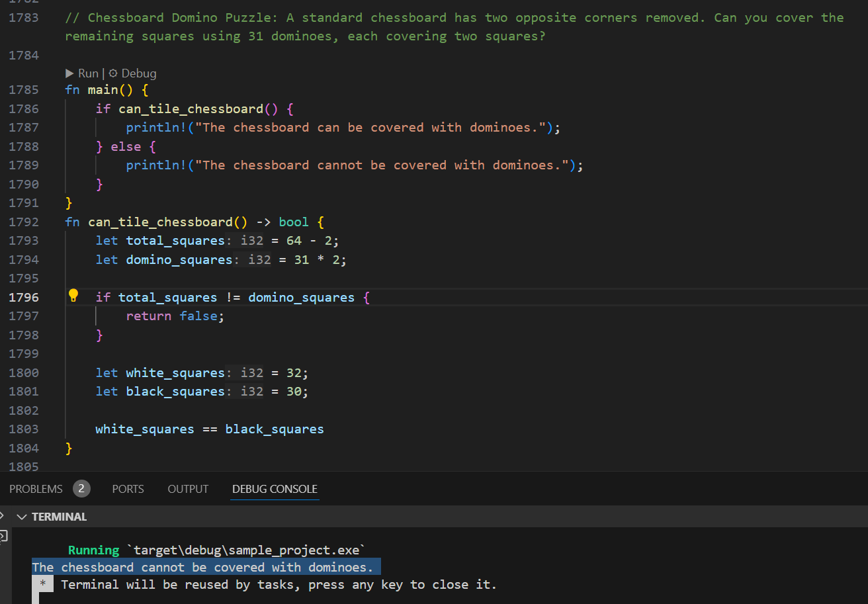Click the yellow lightbulb code action icon
The height and width of the screenshot is (604, 868).
pyautogui.click(x=73, y=296)
